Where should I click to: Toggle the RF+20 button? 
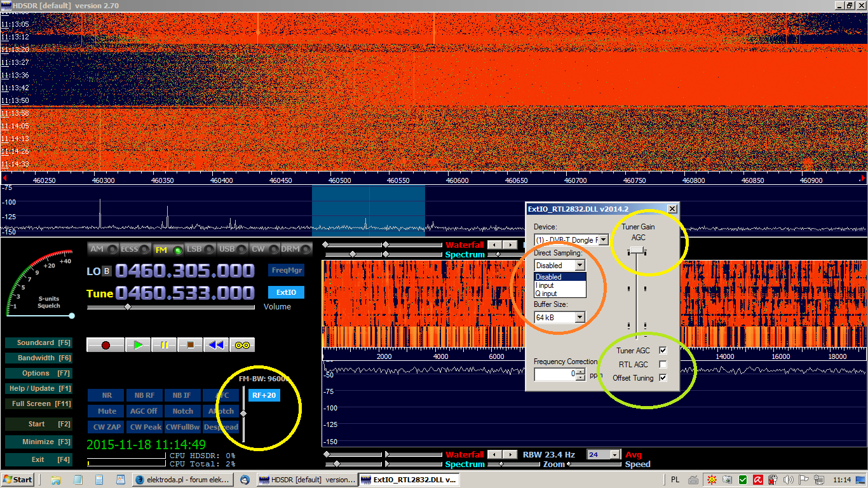click(264, 395)
